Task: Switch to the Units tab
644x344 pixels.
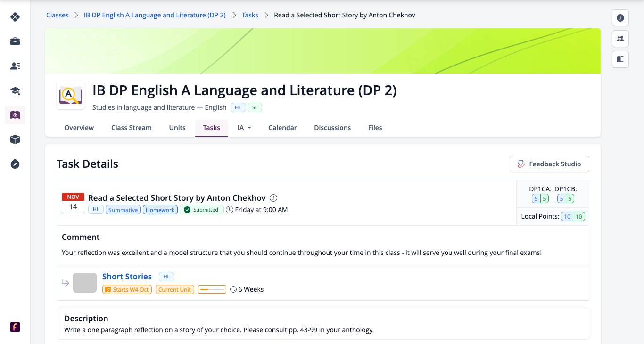Action: [177, 128]
